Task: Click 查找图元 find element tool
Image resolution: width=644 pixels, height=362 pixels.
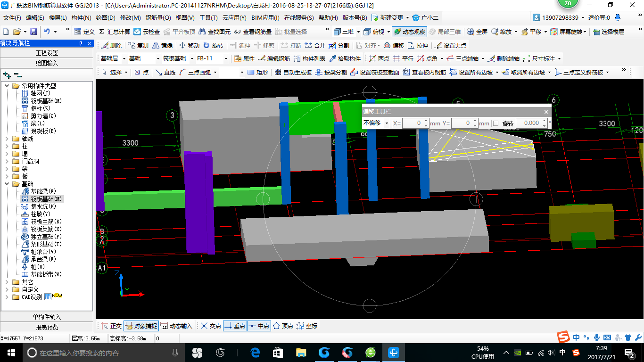Action: point(215,32)
